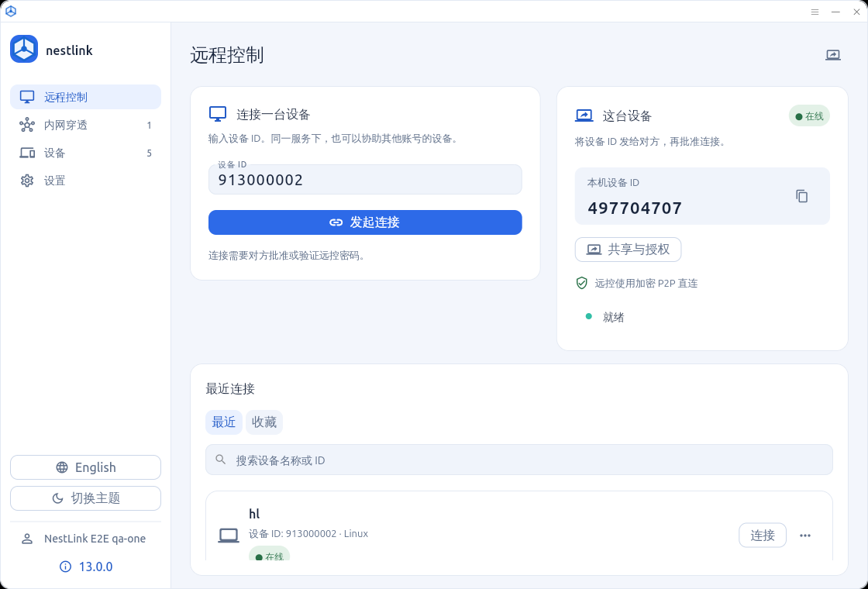Viewport: 868px width, 589px height.
Task: Click the 就绪 status text
Action: point(613,317)
